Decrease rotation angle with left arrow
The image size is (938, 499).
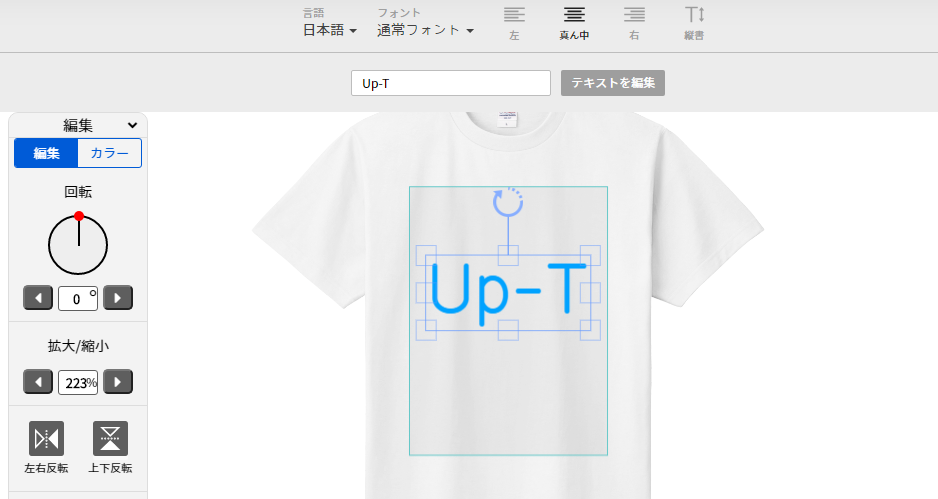coord(38,297)
